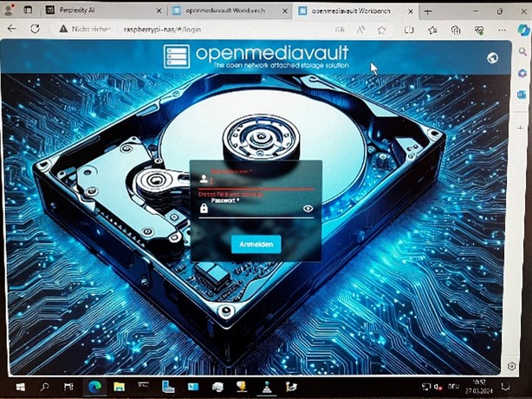Focus the Passwort input field
The width and height of the screenshot is (532, 399).
pyautogui.click(x=256, y=210)
